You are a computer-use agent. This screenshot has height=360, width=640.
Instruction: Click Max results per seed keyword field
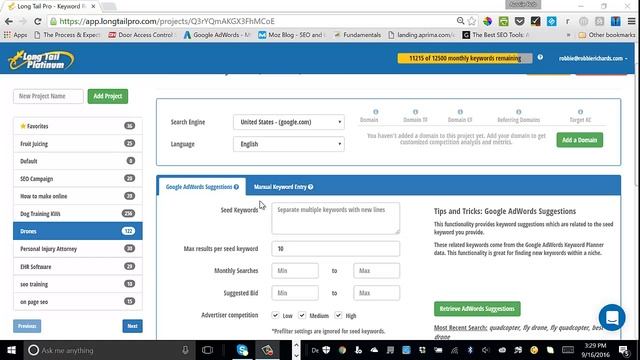pos(336,249)
